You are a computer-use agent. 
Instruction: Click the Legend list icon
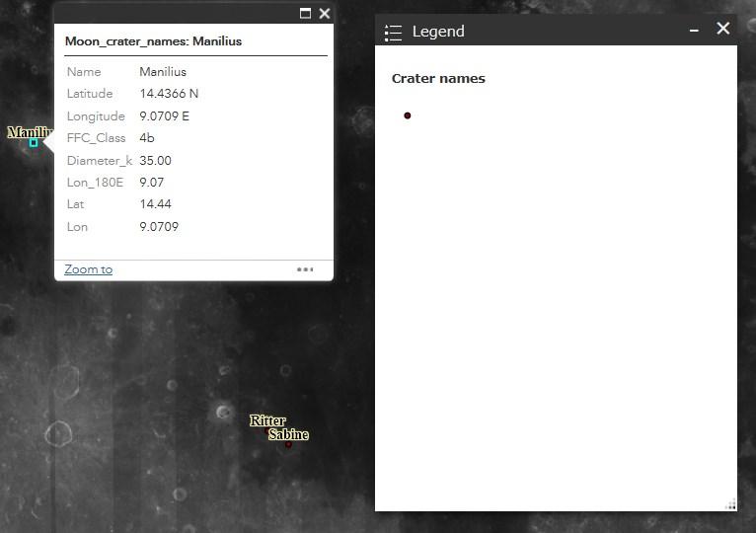pyautogui.click(x=394, y=33)
